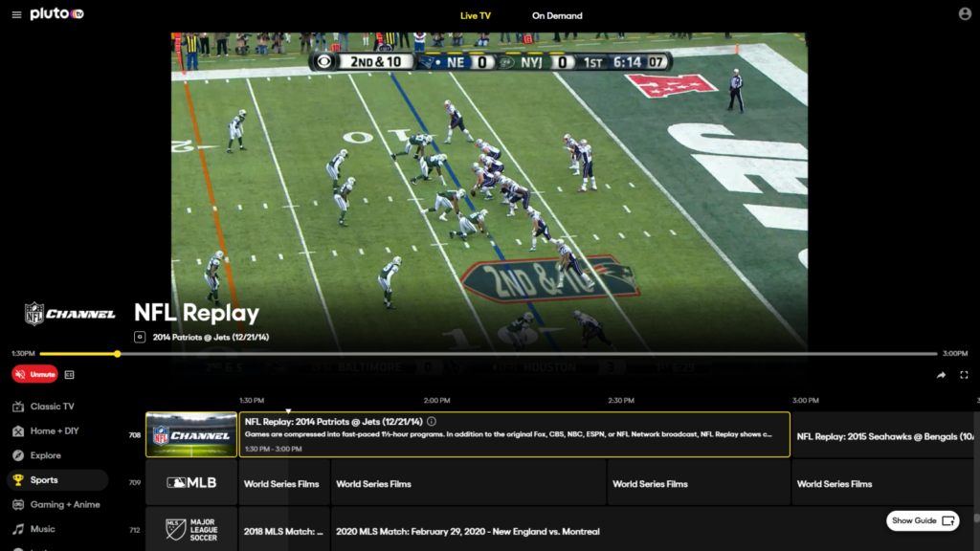Select the 3:00 PM World Series Films program
Image resolution: width=980 pixels, height=551 pixels.
(x=882, y=482)
